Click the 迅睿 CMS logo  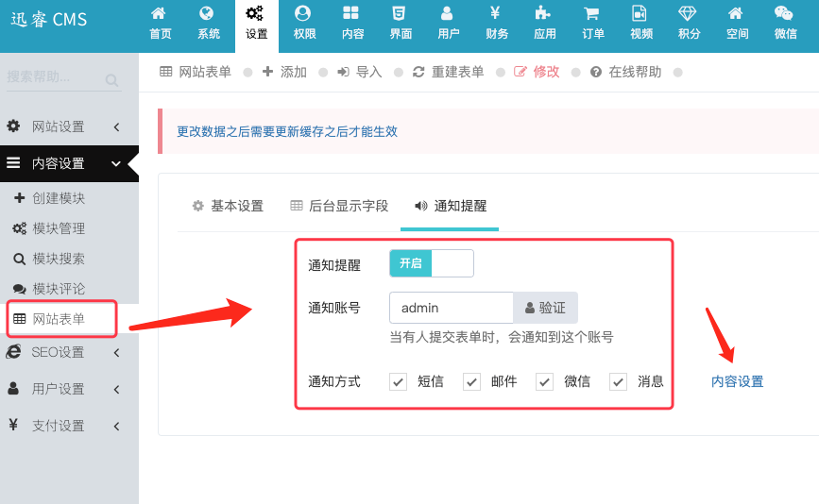49,20
